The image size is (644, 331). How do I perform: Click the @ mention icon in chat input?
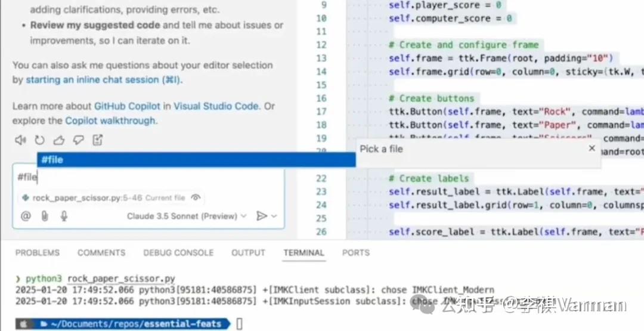pos(26,216)
